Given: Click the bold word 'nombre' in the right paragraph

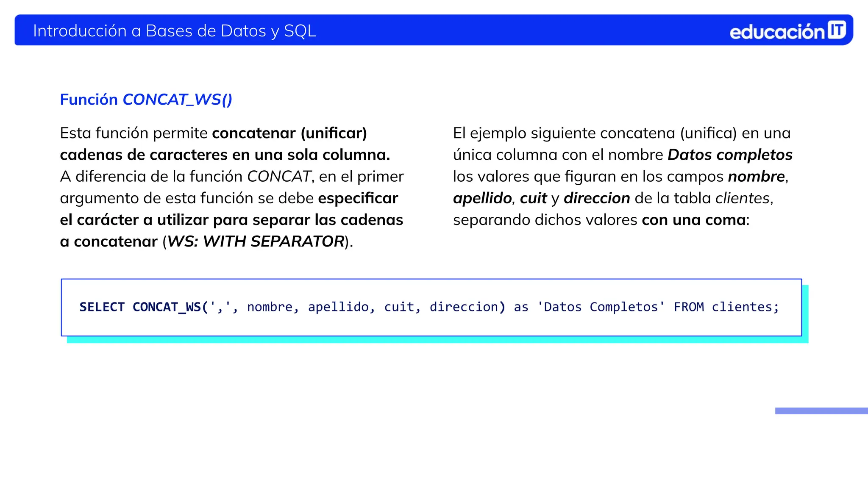Looking at the screenshot, I should (757, 176).
